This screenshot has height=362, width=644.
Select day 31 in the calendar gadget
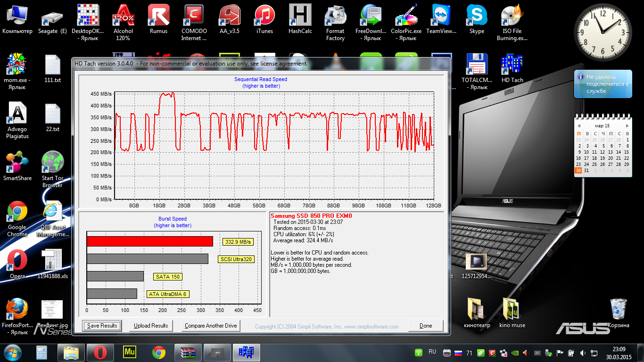click(x=586, y=171)
